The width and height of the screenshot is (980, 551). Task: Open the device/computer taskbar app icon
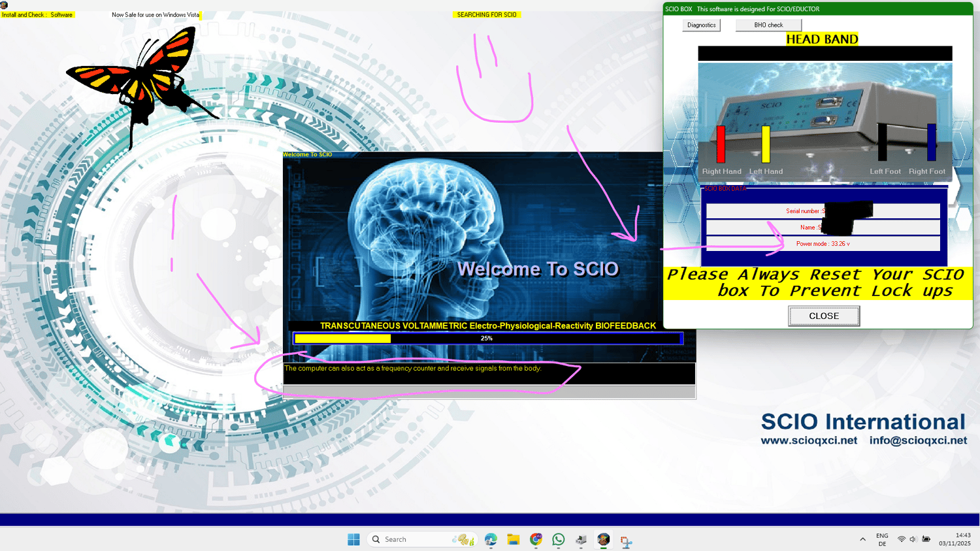coord(581,539)
